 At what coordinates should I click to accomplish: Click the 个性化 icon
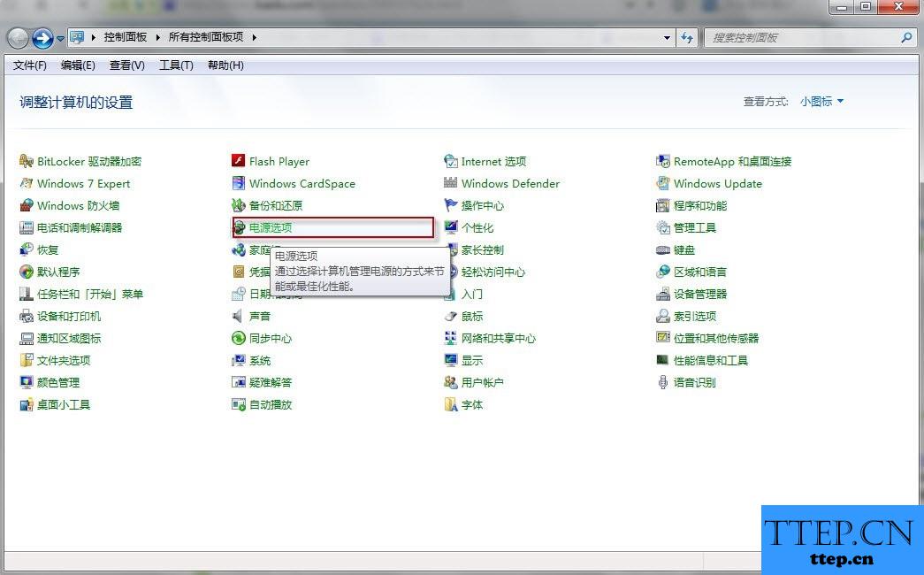point(451,227)
